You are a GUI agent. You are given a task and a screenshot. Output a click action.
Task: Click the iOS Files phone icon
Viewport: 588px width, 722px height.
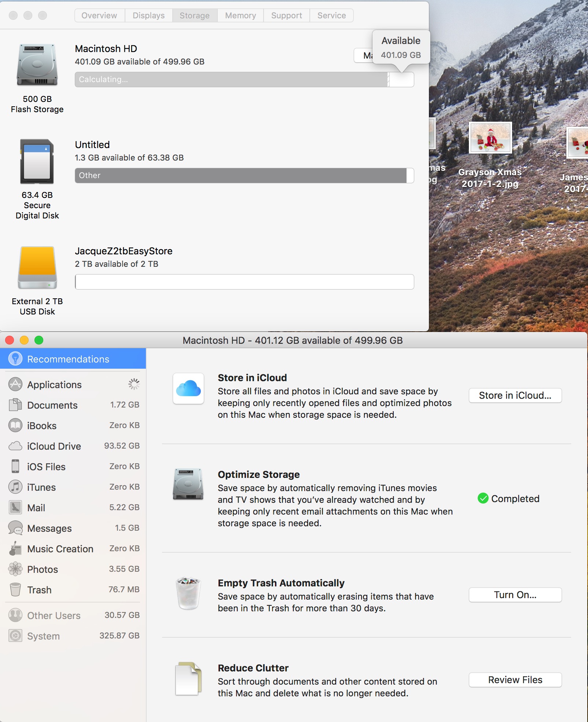click(15, 467)
